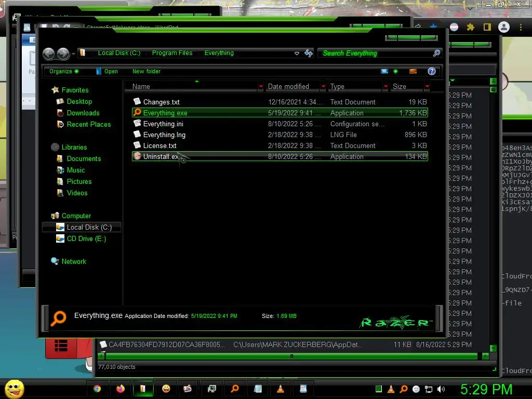Viewport: 532px width, 399px height.
Task: Open the smiley Start button
Action: point(14,389)
